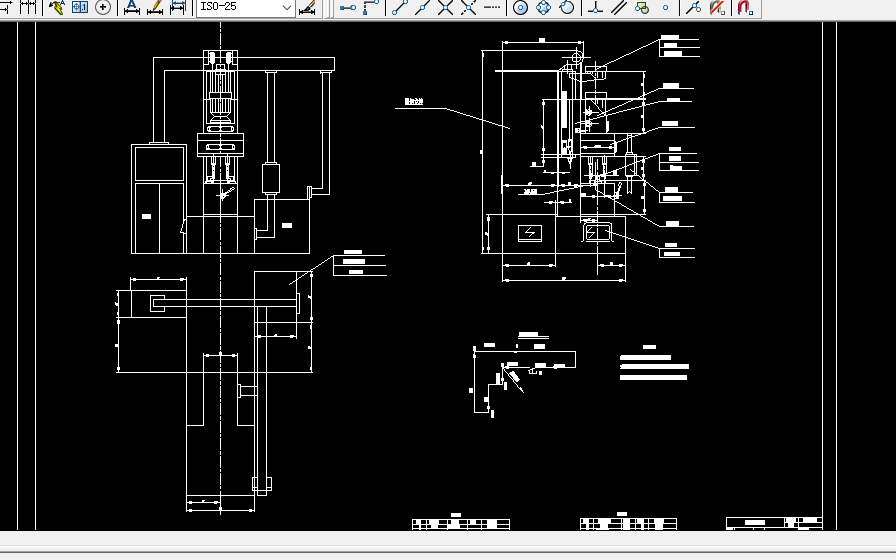Screen dimensions: 896x560
Task: Select Snap to Nearest
Action: [694, 7]
